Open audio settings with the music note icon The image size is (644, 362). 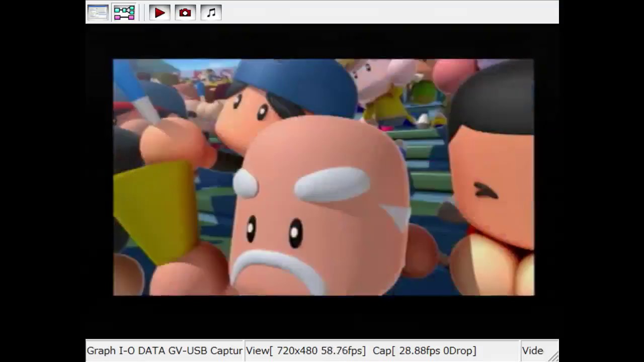(211, 13)
